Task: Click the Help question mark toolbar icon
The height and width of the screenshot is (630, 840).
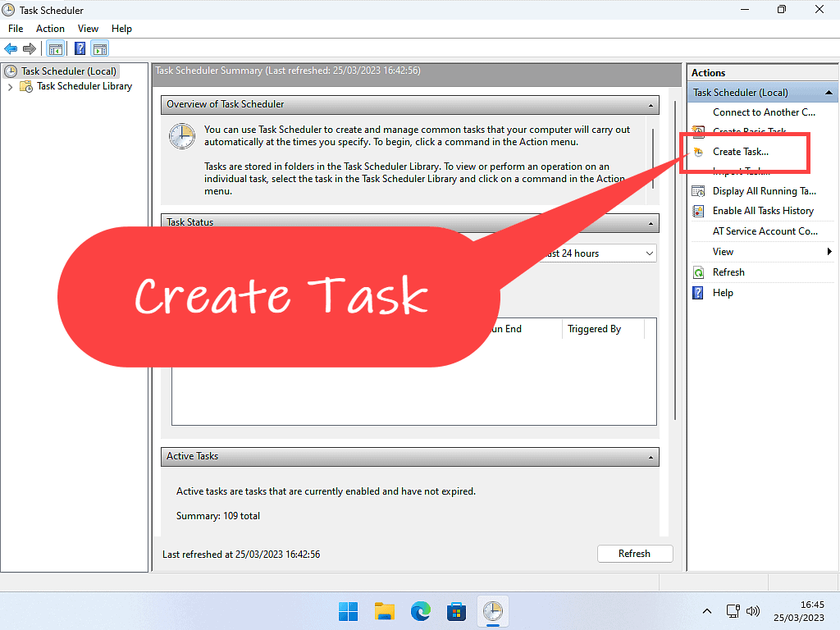Action: (x=80, y=48)
